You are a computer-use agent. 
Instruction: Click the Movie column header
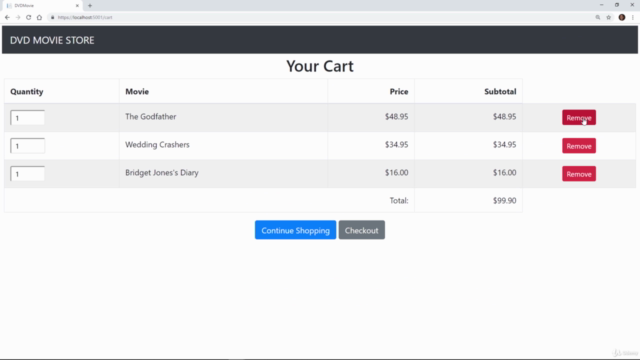(x=137, y=91)
